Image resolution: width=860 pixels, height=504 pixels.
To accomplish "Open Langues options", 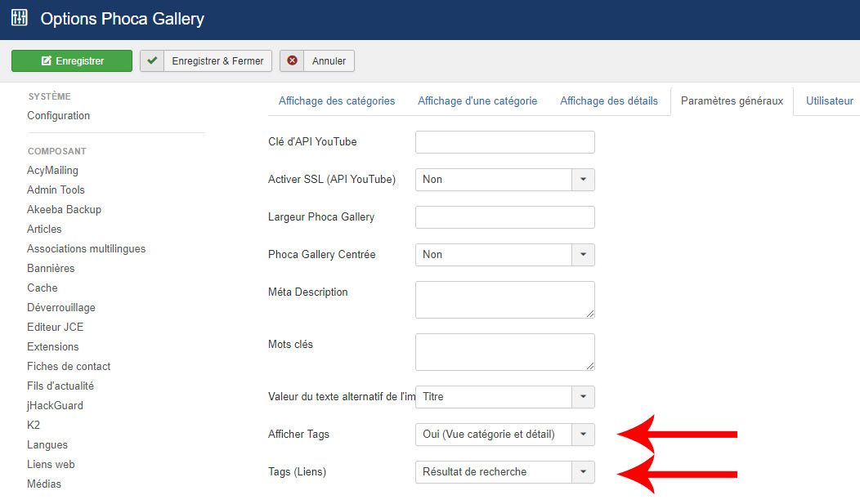I will click(47, 445).
